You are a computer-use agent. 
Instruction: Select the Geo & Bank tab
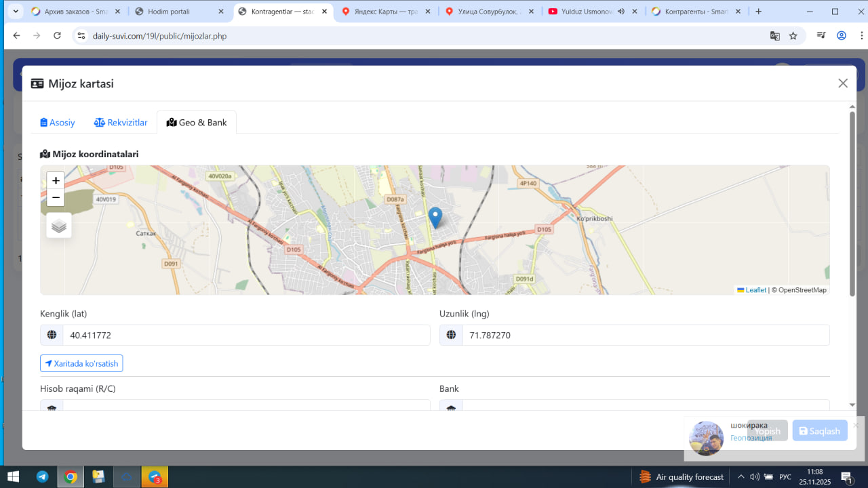(x=197, y=123)
